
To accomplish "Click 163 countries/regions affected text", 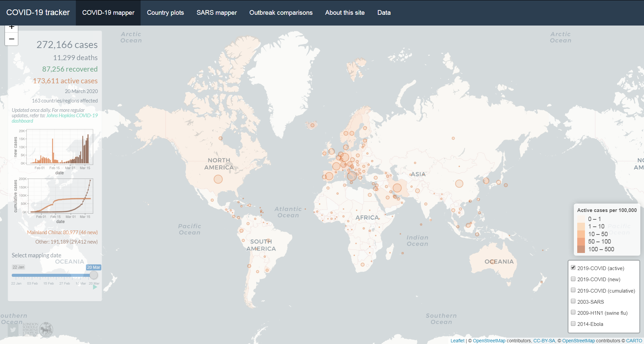I will click(65, 101).
